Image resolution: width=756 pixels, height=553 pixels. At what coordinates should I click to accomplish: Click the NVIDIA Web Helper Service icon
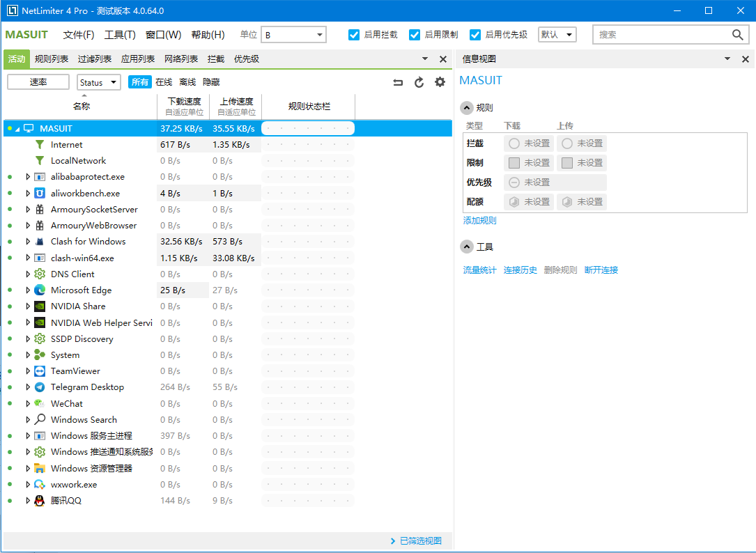(40, 322)
